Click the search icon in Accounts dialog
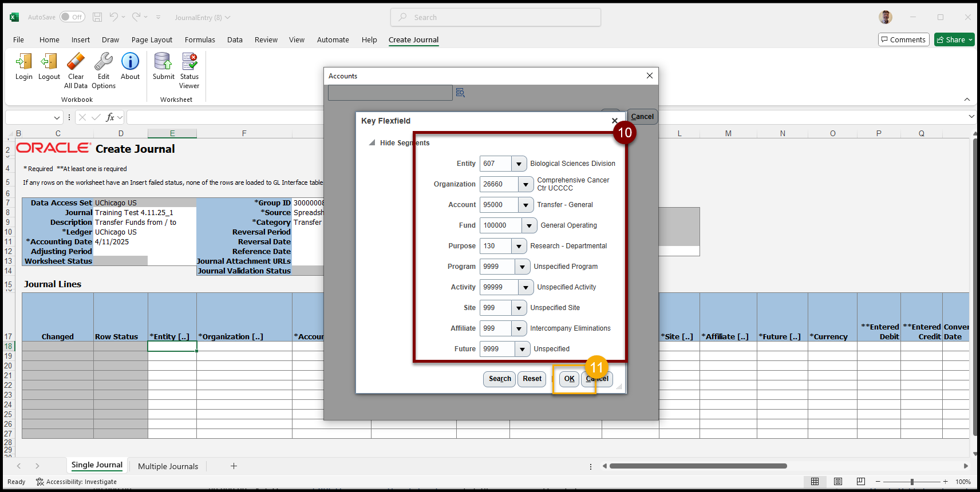The image size is (980, 492). click(x=460, y=93)
